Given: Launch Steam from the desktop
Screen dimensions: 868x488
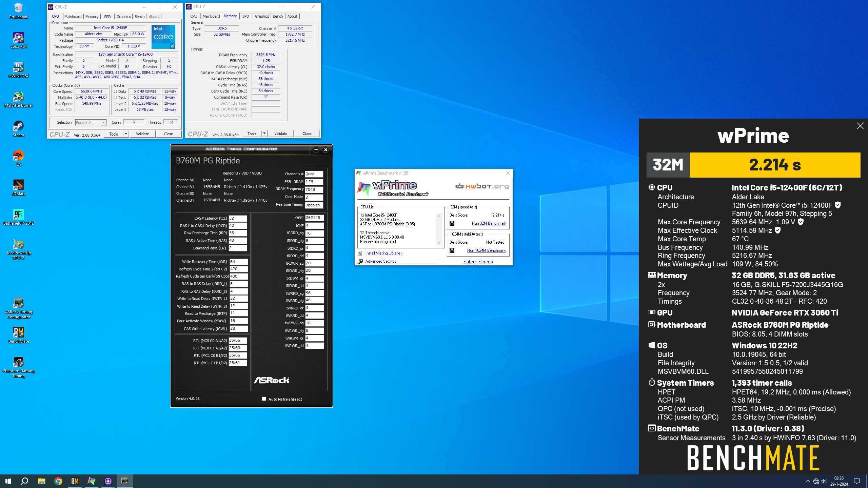Looking at the screenshot, I should click(x=18, y=129).
